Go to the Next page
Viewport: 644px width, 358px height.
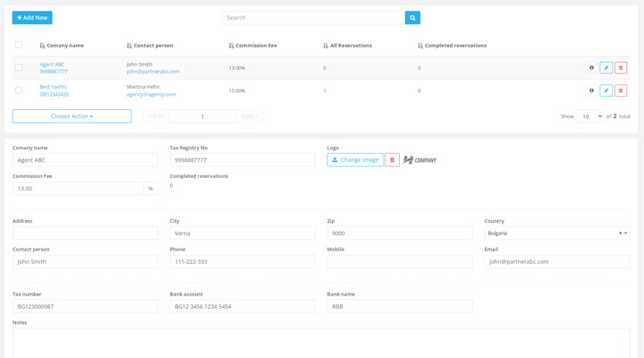tap(250, 116)
